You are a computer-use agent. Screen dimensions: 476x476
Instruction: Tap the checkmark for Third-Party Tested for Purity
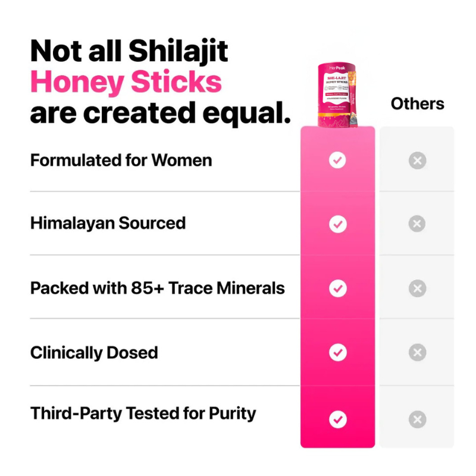(x=337, y=419)
